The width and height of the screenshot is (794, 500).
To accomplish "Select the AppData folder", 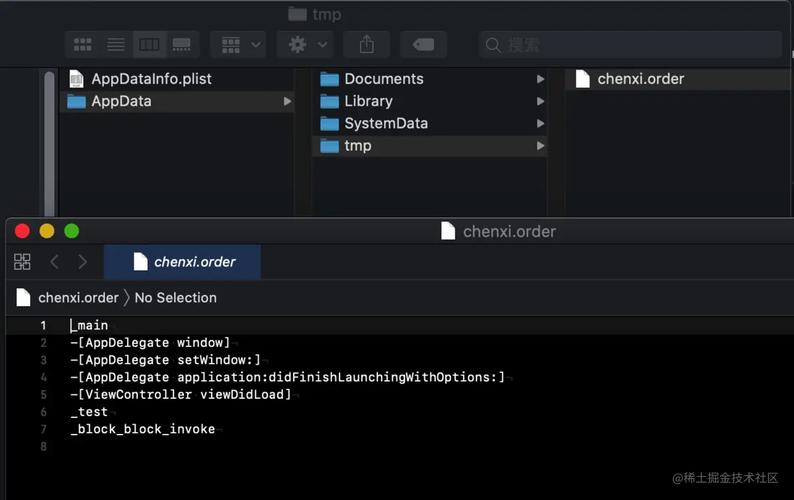I will tap(177, 101).
